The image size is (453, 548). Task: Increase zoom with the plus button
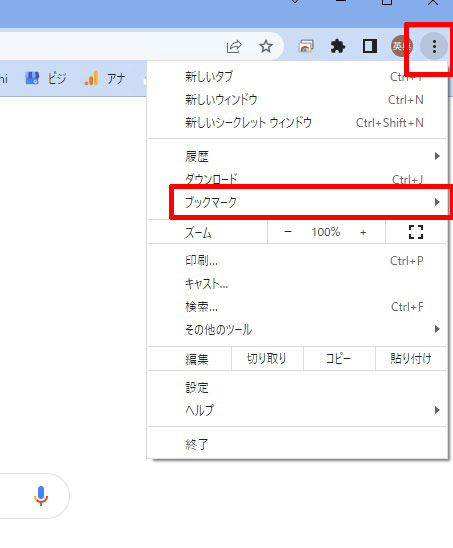(x=363, y=232)
